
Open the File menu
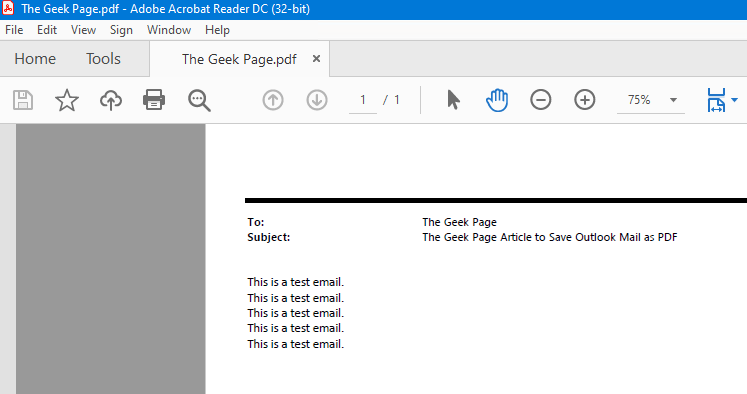14,30
